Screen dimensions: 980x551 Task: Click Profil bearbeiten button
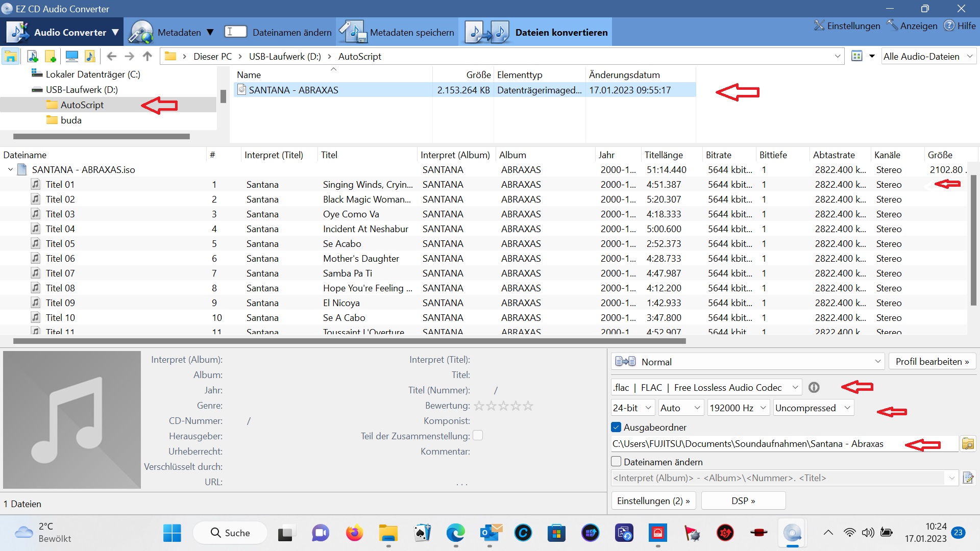(932, 362)
